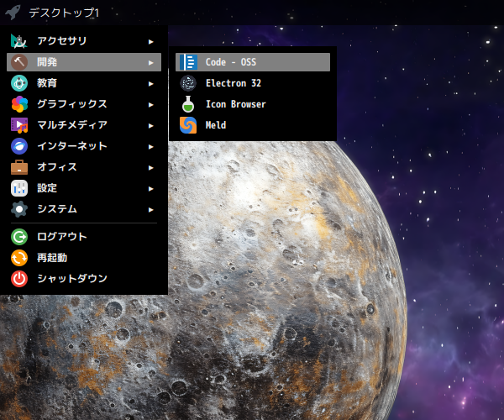
Task: Click the rocket launcher icon in top panel
Action: coord(13,13)
